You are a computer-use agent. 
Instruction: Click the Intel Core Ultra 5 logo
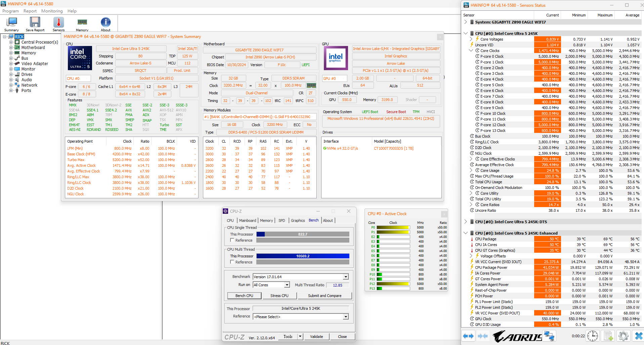coord(80,58)
